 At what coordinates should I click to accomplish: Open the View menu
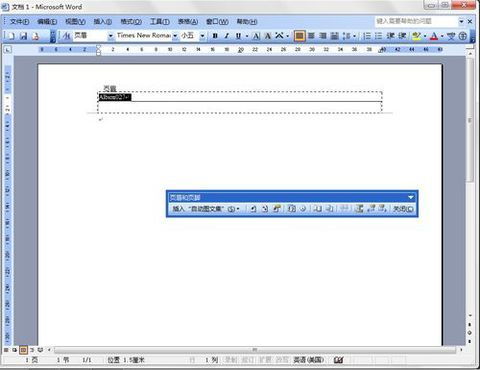[x=75, y=22]
